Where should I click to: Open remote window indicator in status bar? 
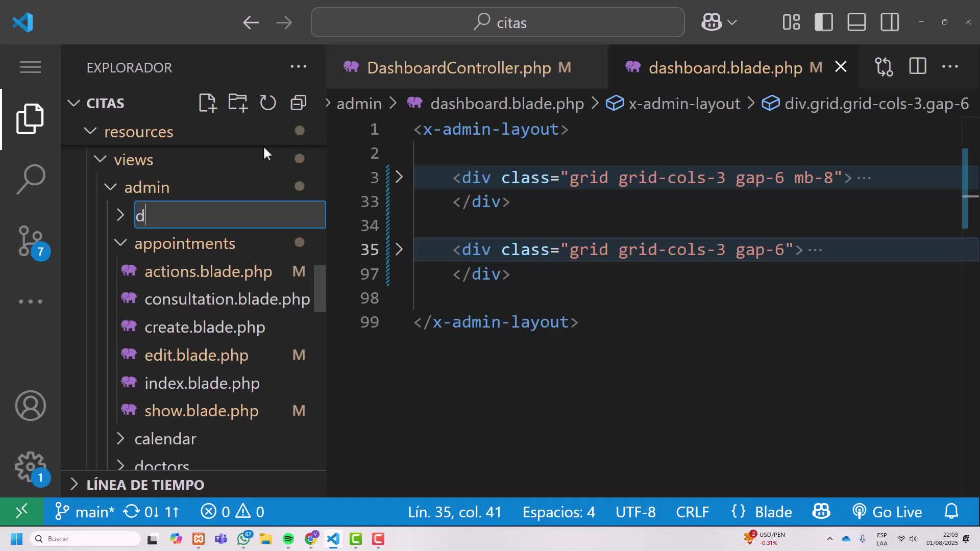21,511
